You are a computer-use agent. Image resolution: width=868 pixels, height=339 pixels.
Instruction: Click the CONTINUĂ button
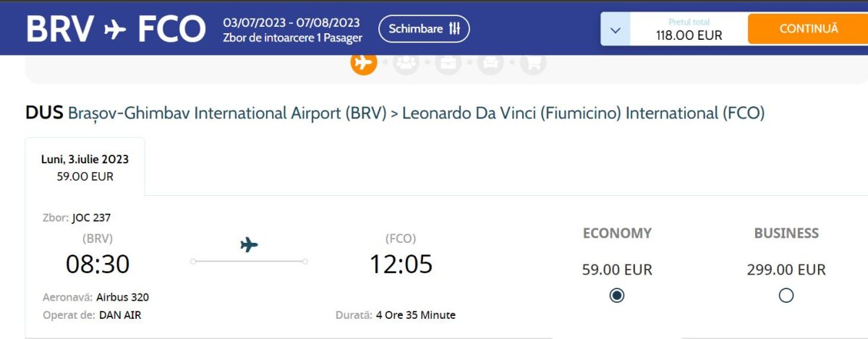pos(808,29)
